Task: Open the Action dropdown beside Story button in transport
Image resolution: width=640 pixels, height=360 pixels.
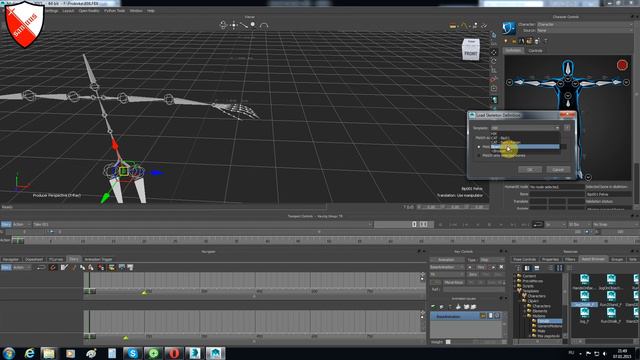Action: (x=21, y=224)
